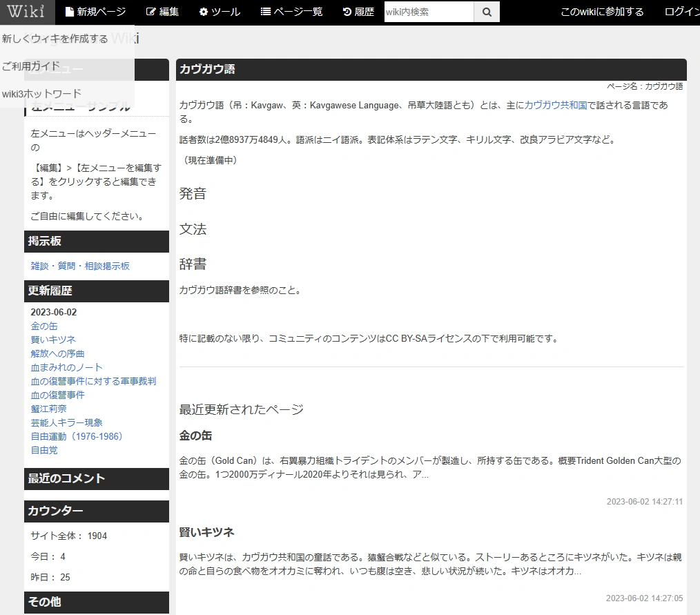Image resolution: width=700 pixels, height=615 pixels.
Task: Open the 新規ページ creation icon
Action: 69,12
